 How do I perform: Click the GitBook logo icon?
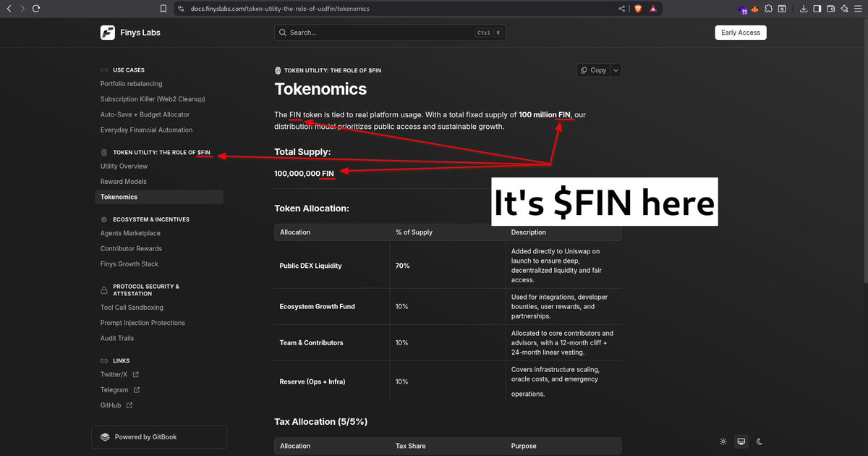coord(105,437)
